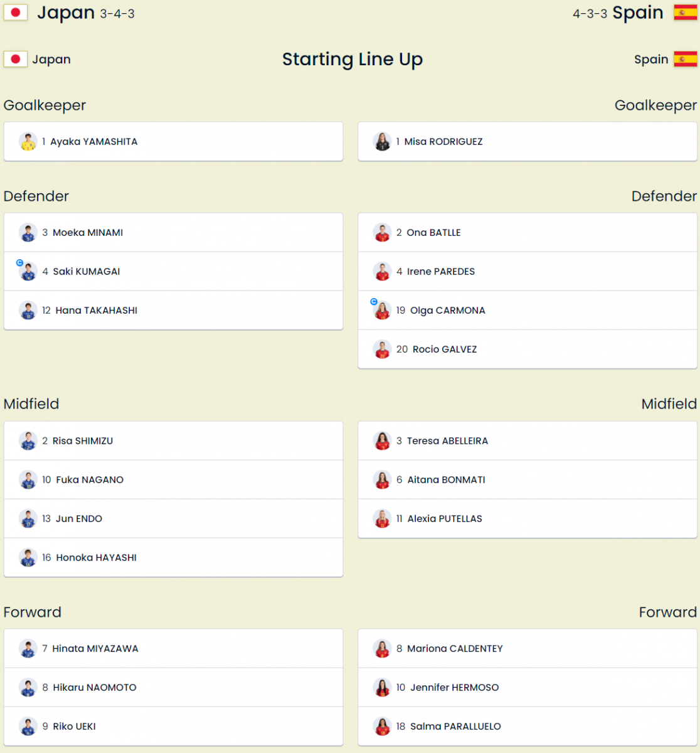
Task: Click the Japan flag icon in header
Action: tap(15, 13)
